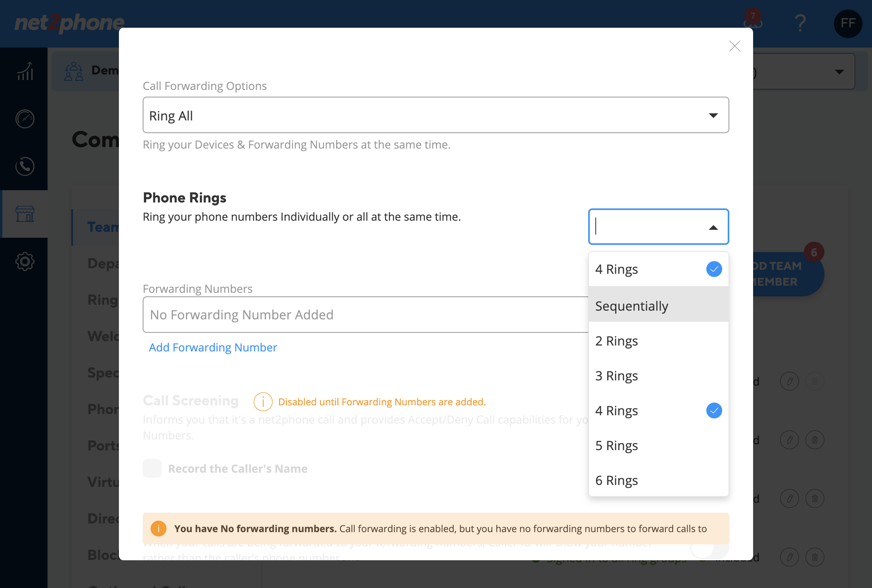Choose 6 Rings option
The height and width of the screenshot is (588, 872).
point(658,480)
